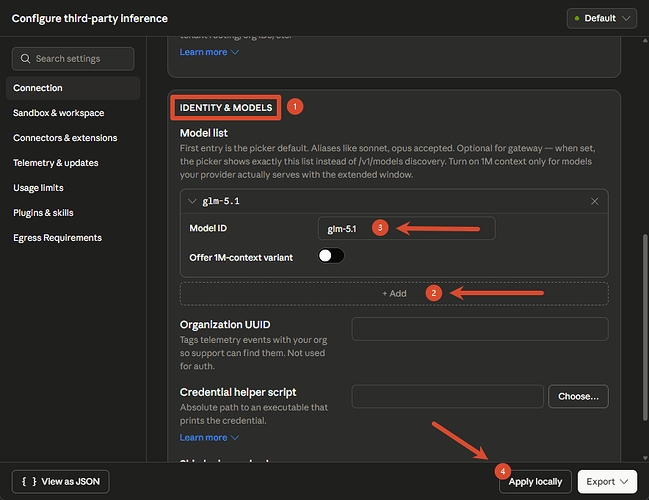The width and height of the screenshot is (649, 500).
Task: Click the Model ID input field
Action: pos(406,228)
